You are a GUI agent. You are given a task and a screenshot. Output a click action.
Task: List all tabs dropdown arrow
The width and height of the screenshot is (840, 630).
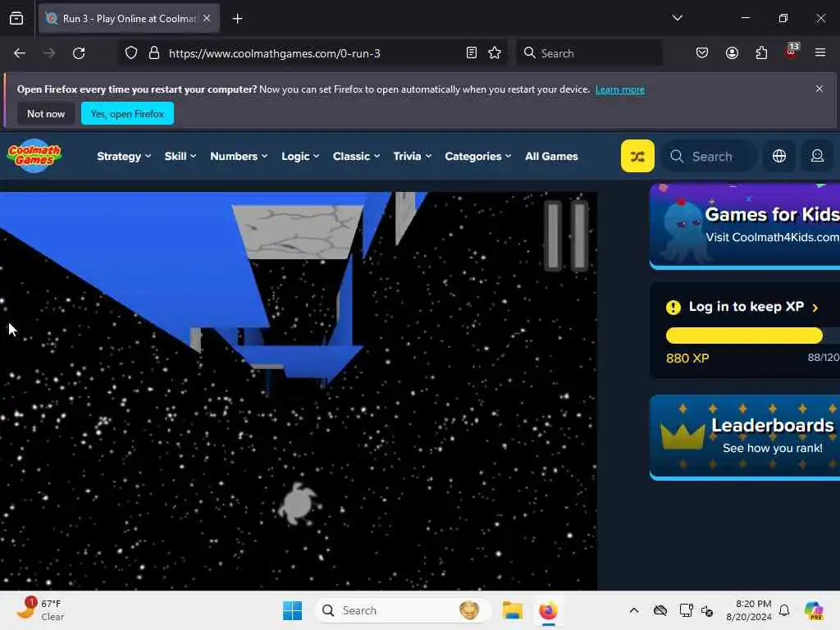pyautogui.click(x=677, y=18)
